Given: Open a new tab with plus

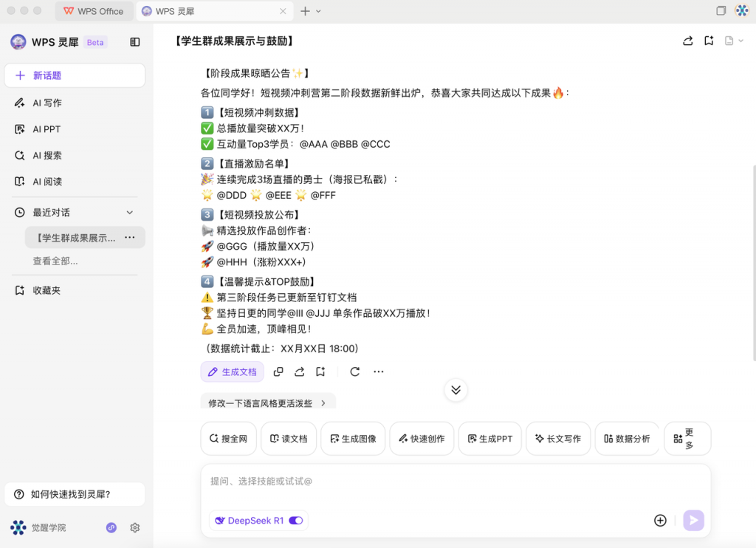Looking at the screenshot, I should tap(305, 11).
